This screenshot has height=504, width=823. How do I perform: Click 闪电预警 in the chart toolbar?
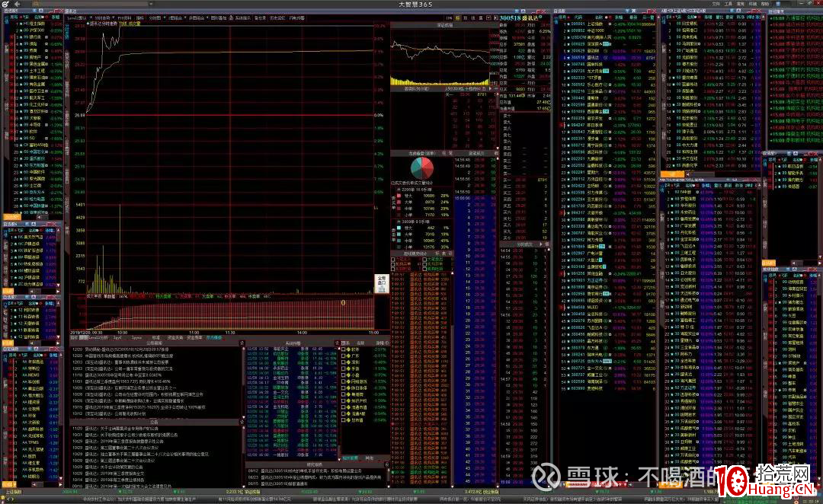point(296,18)
